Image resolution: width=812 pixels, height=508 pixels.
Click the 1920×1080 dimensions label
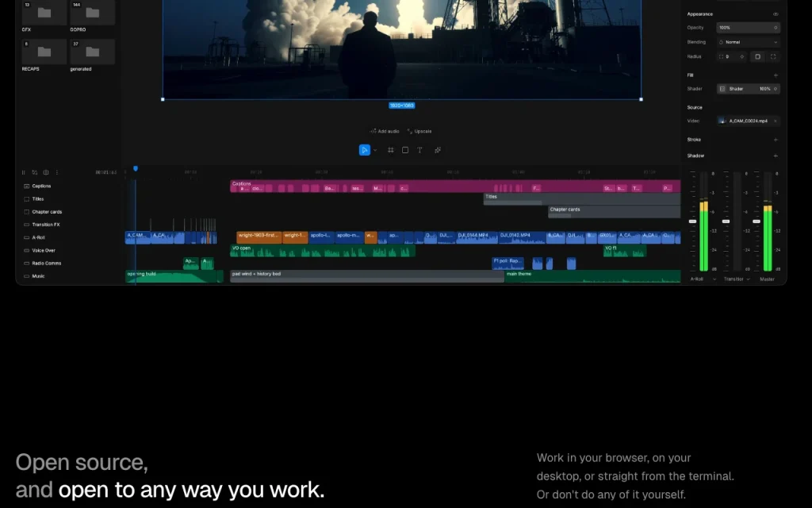tap(402, 106)
